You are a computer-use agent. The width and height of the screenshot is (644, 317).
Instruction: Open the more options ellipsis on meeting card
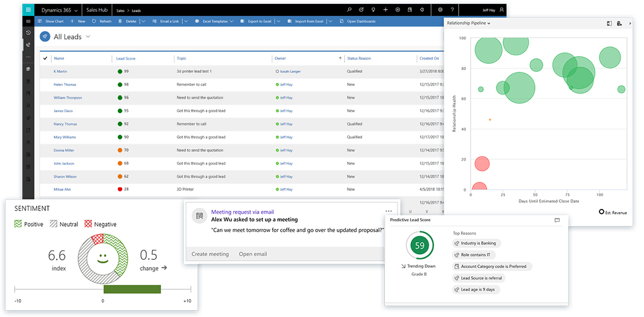click(x=389, y=211)
